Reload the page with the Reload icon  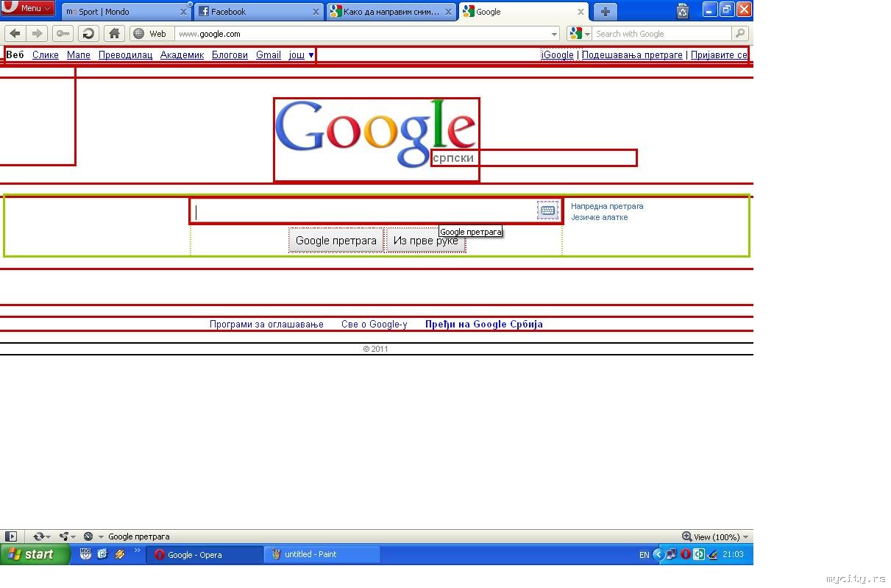[88, 33]
